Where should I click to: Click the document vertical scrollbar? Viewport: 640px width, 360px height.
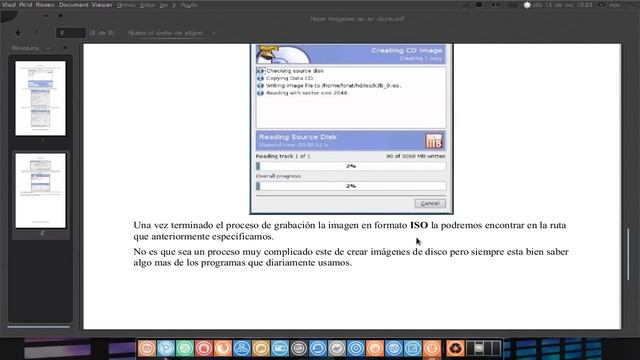coord(628,254)
